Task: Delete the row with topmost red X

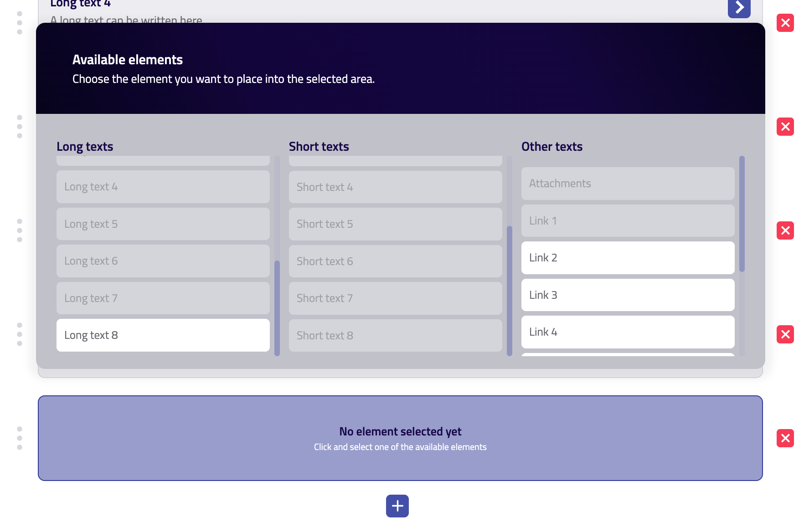Action: [x=785, y=23]
